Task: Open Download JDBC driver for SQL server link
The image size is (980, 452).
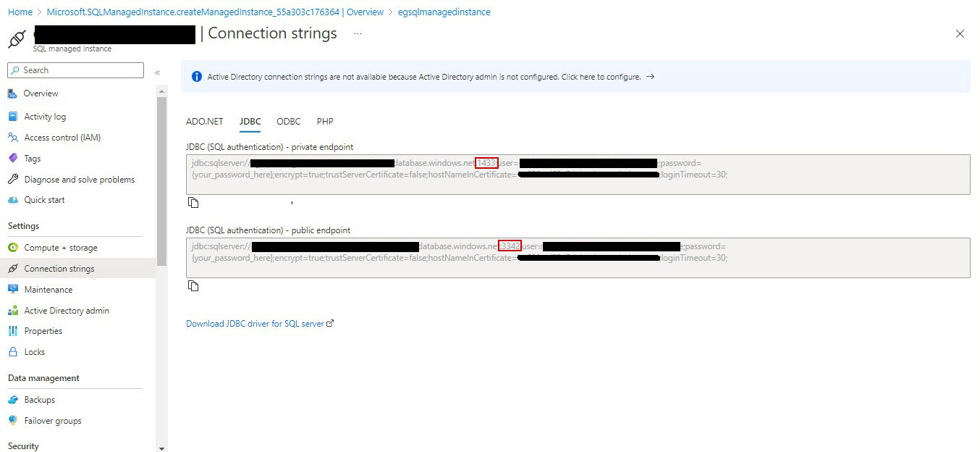Action: tap(260, 324)
